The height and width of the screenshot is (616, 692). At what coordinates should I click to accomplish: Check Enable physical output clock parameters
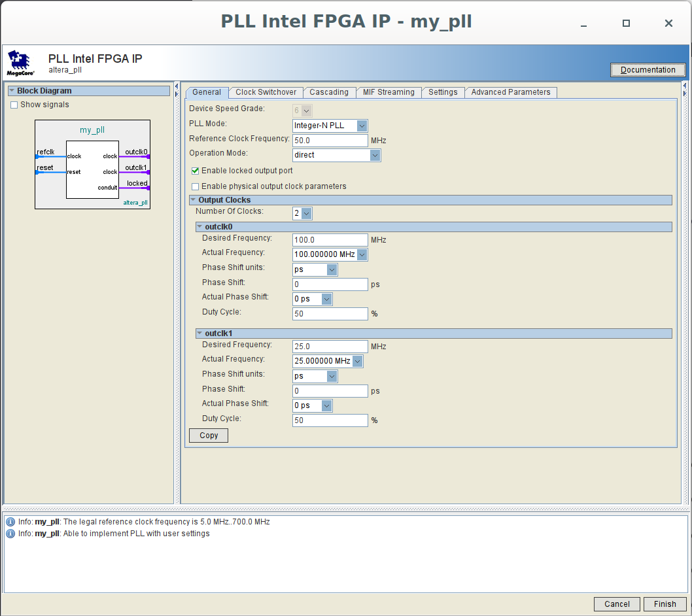195,186
